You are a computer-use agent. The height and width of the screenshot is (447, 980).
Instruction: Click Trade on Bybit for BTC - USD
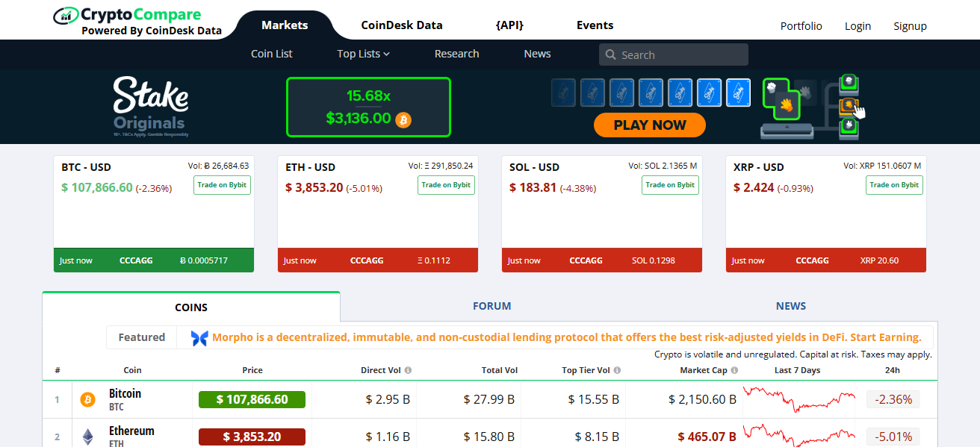coord(222,185)
